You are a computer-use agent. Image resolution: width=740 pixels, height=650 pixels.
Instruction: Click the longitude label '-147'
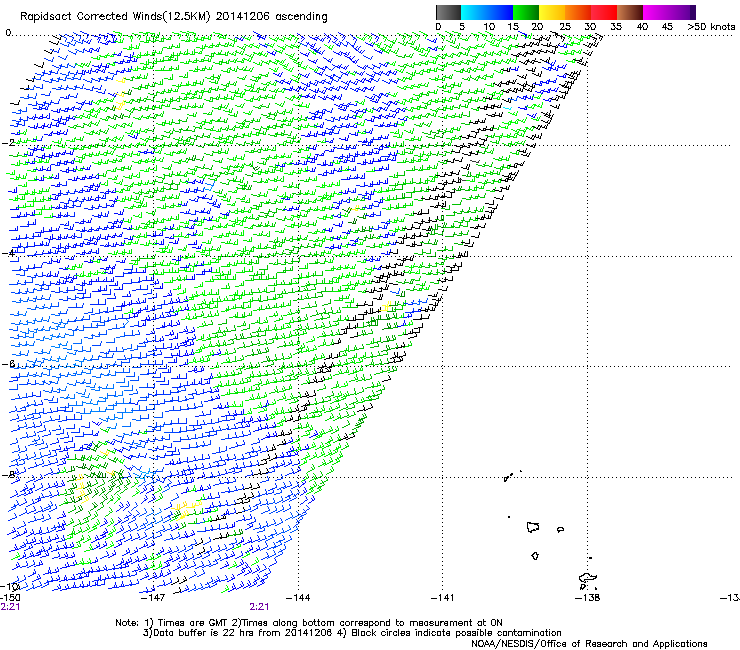[153, 598]
